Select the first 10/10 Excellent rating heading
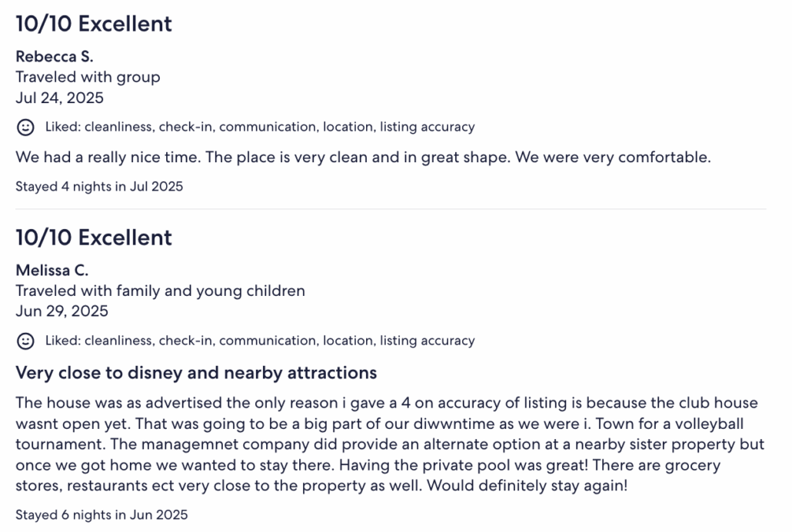The width and height of the screenshot is (792, 532). 94,24
